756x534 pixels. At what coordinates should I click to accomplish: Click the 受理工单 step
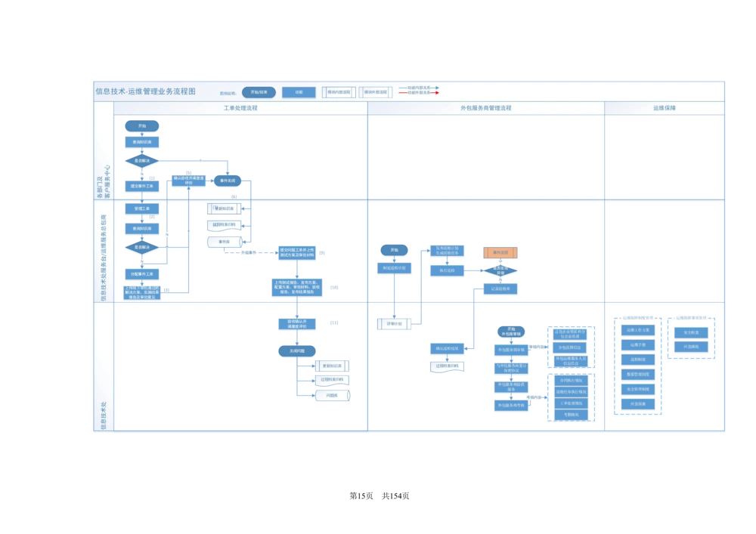point(142,208)
